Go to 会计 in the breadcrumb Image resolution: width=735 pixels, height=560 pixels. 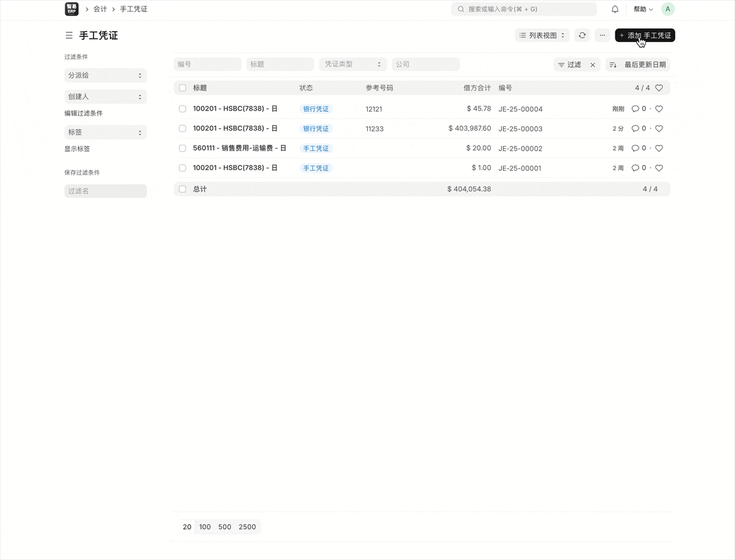[x=100, y=9]
